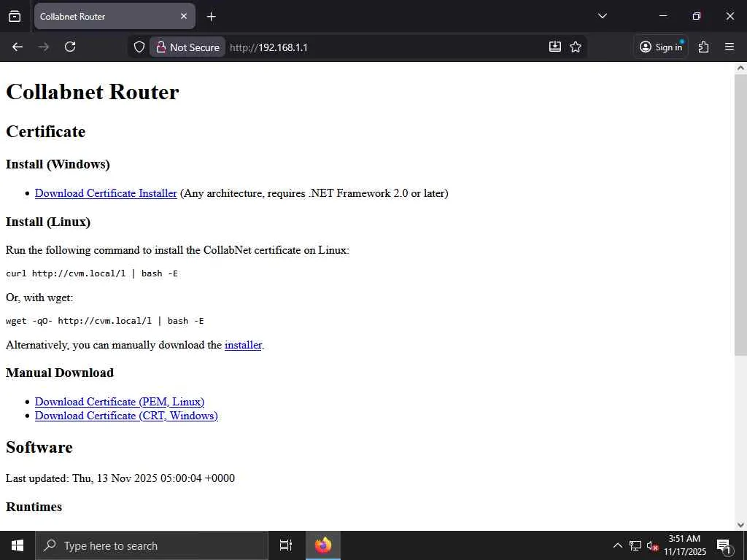Open a new tab with plus button
The image size is (747, 560).
(x=211, y=17)
